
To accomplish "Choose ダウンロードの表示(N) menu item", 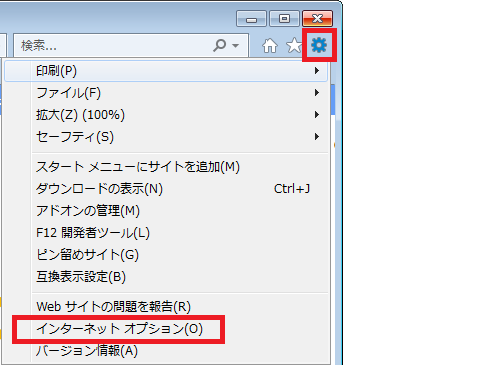I will pos(166,189).
